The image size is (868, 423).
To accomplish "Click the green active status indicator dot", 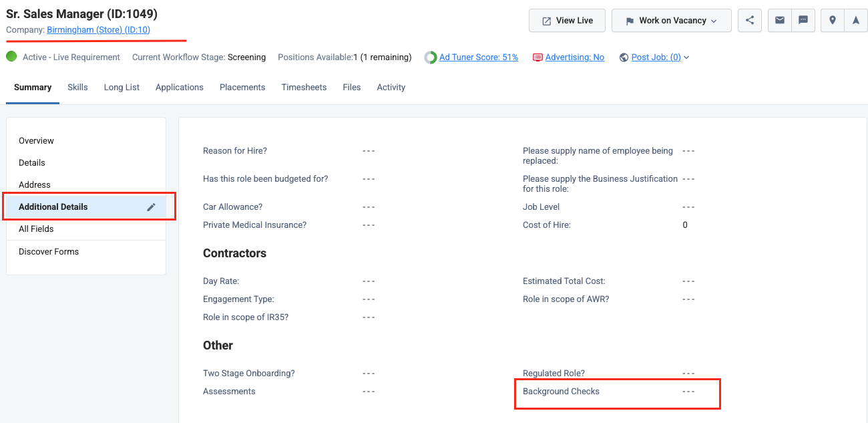I will click(x=11, y=57).
